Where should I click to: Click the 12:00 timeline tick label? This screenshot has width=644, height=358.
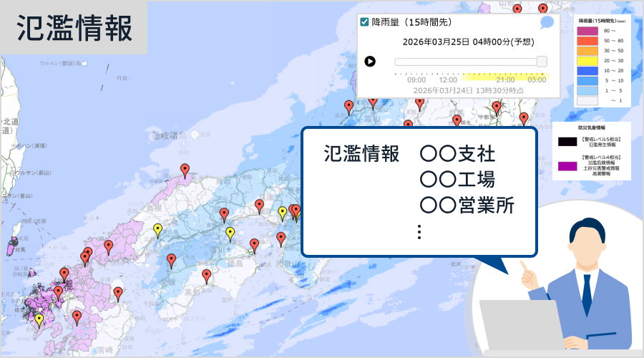(448, 79)
